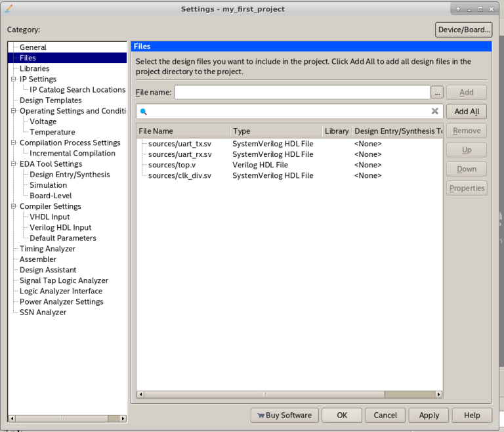
Task: Click the Add All button
Action: click(x=467, y=112)
